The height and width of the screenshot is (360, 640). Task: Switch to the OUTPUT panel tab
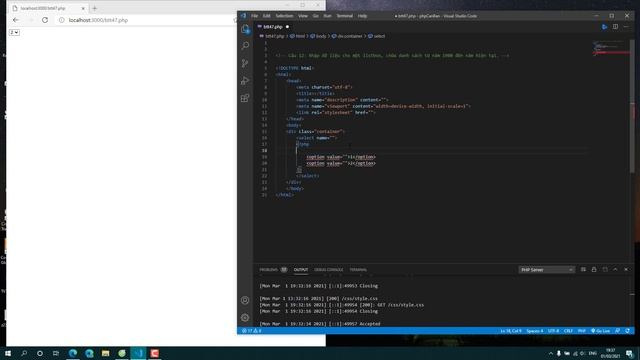[301, 270]
